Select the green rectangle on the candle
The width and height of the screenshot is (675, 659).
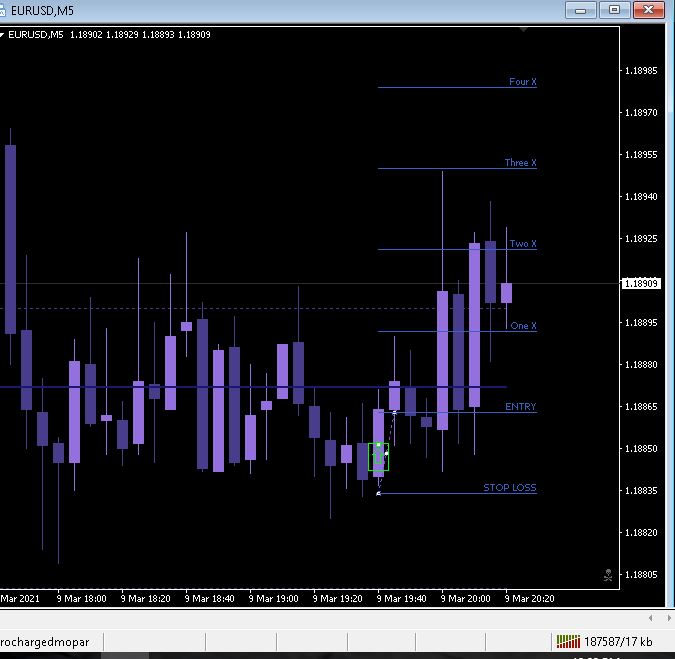[378, 457]
